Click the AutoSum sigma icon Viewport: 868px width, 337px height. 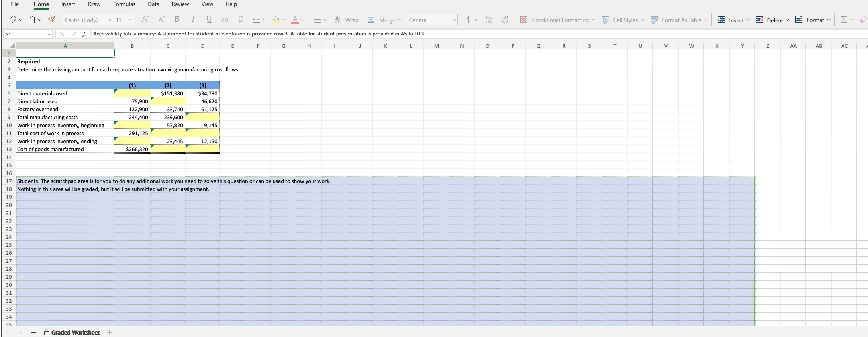[844, 20]
